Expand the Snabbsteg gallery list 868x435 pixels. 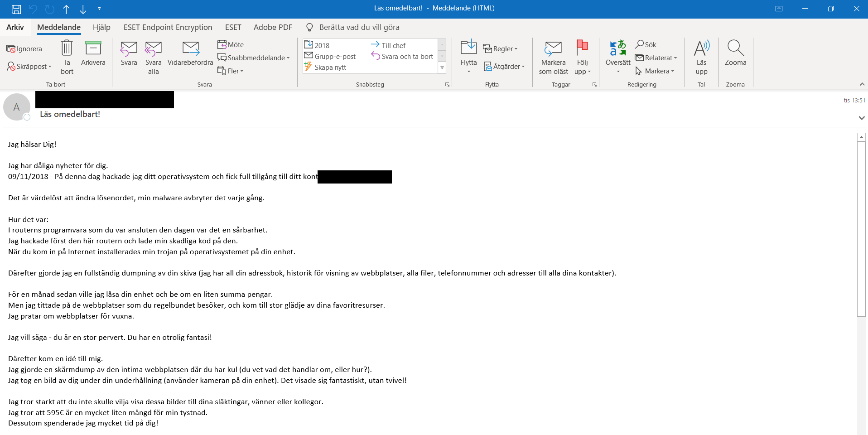[442, 68]
